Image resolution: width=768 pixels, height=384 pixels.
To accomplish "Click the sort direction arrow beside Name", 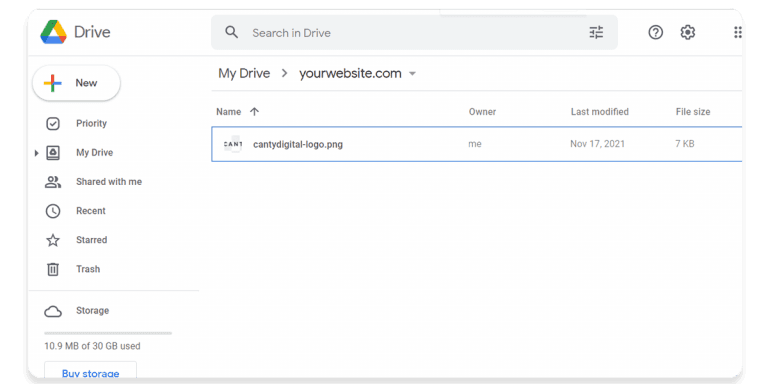I will [x=254, y=112].
